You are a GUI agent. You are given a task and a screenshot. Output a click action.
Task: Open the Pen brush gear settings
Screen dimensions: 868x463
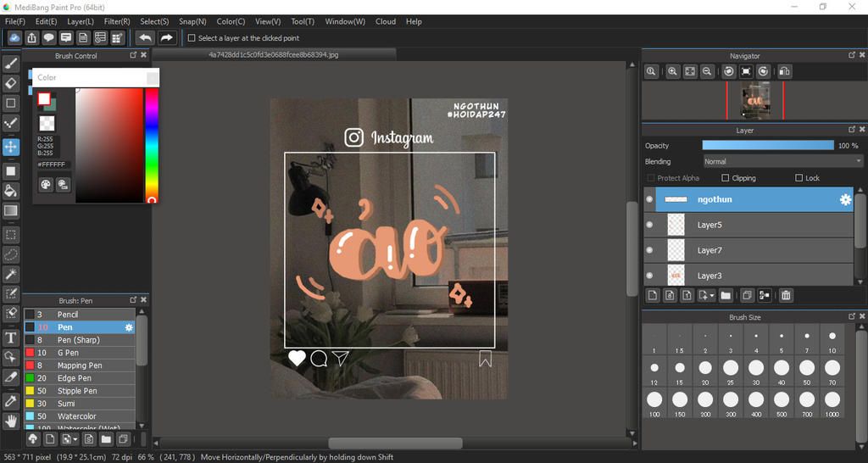pos(129,327)
